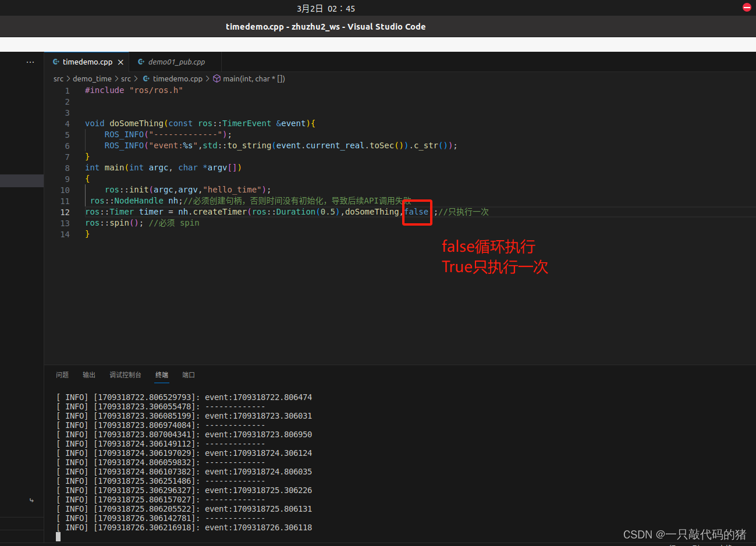Click ros::init on line 10
756x546 pixels.
point(127,190)
